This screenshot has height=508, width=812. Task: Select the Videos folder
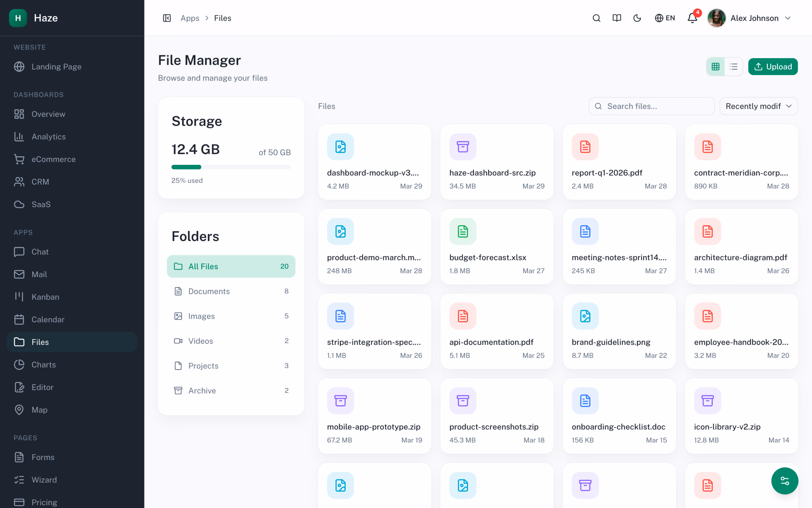231,341
